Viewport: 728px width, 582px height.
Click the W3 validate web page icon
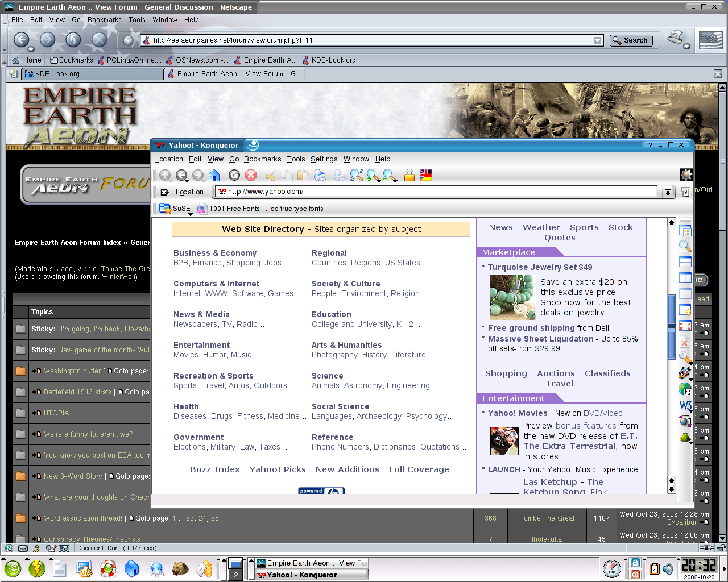[x=685, y=406]
